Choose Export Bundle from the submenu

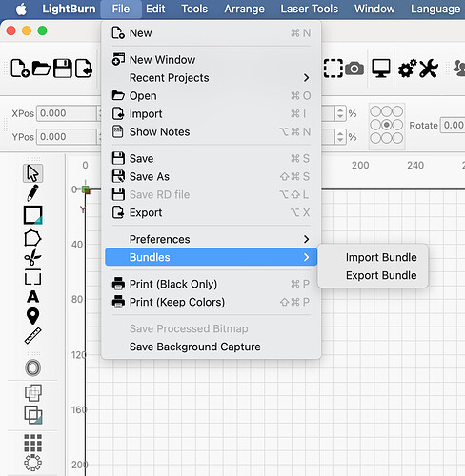coord(381,275)
